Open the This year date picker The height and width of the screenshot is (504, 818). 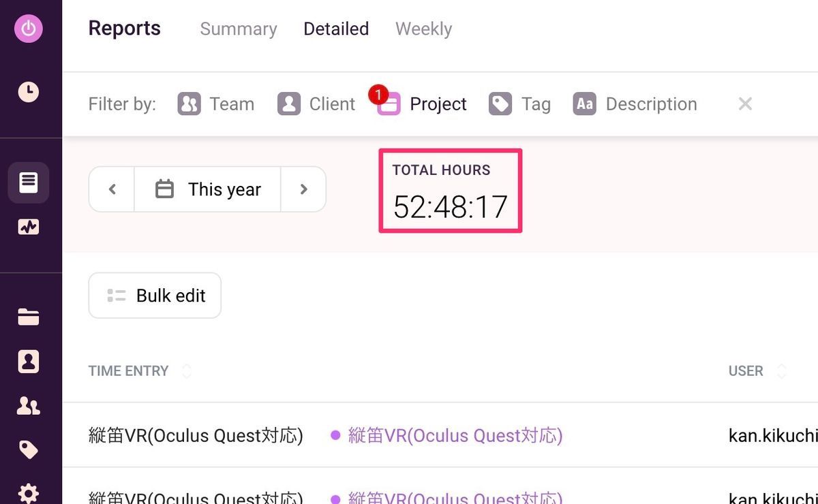(x=208, y=189)
